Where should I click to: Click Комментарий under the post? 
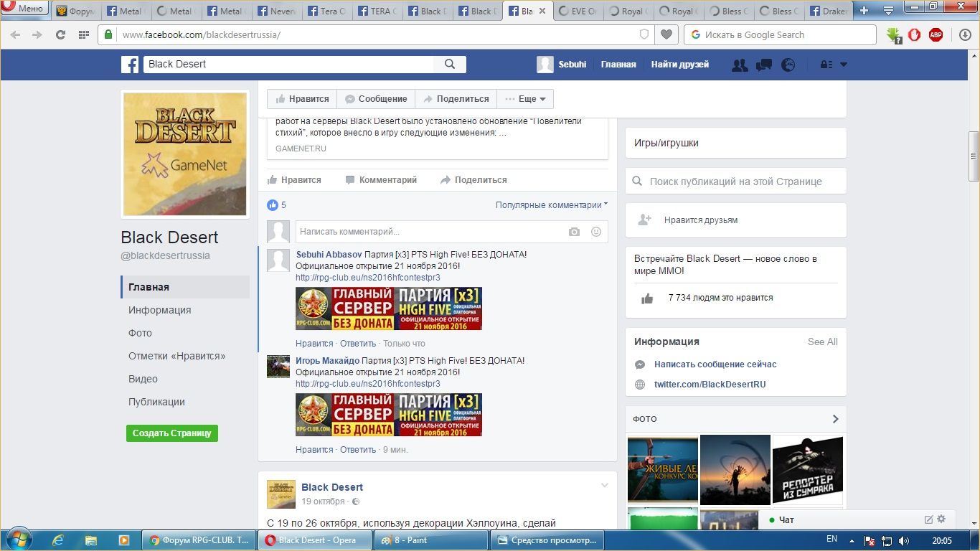(381, 180)
